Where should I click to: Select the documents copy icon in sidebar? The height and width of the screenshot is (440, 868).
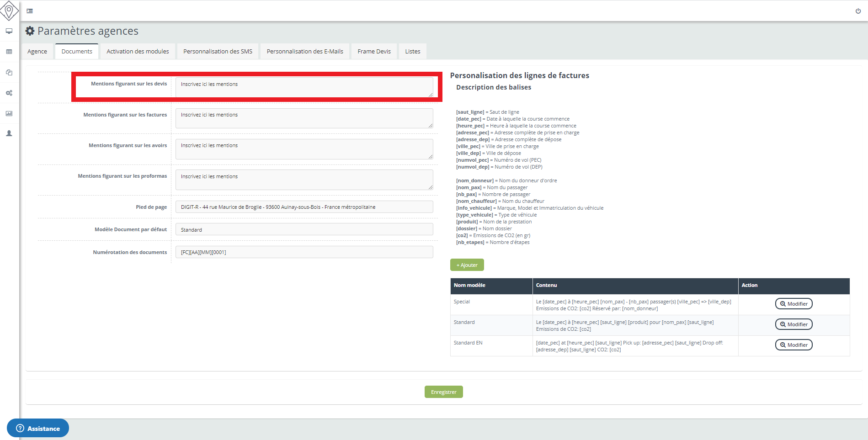[9, 72]
